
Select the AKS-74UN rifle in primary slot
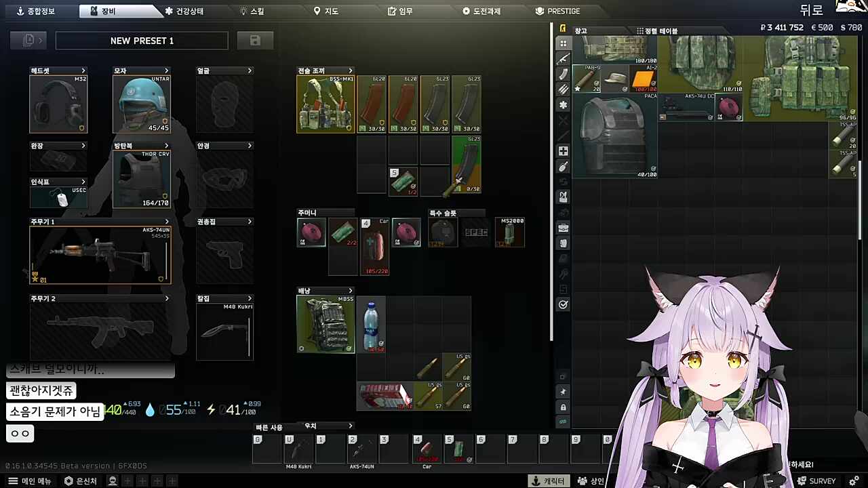coord(100,255)
